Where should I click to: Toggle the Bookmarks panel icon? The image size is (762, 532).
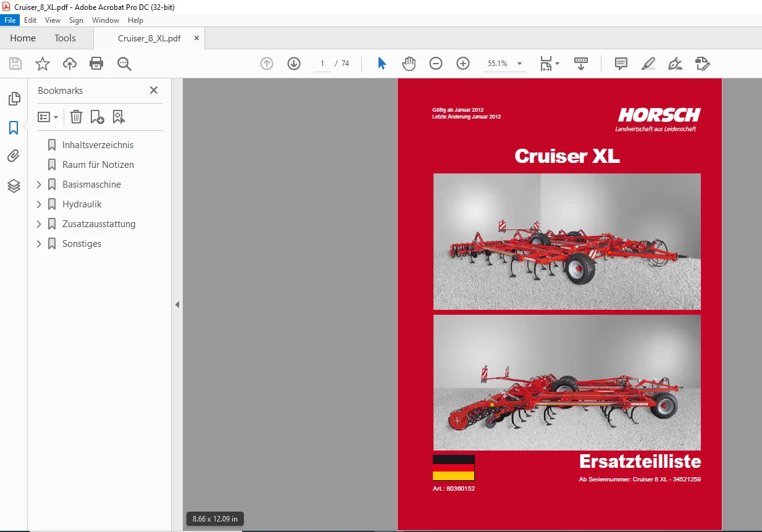14,128
